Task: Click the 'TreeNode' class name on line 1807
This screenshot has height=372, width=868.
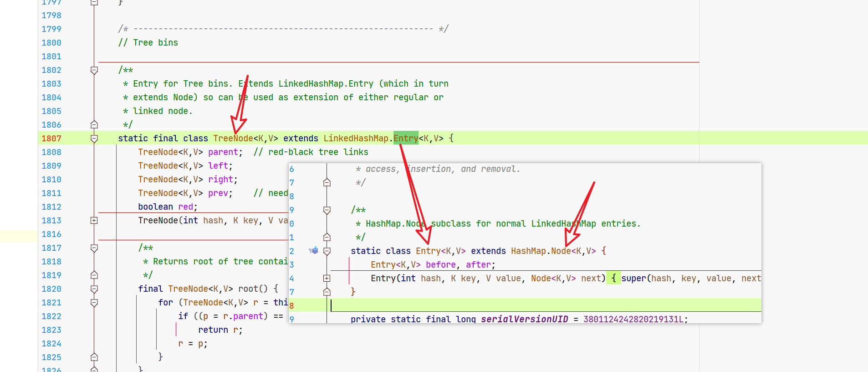Action: (233, 138)
